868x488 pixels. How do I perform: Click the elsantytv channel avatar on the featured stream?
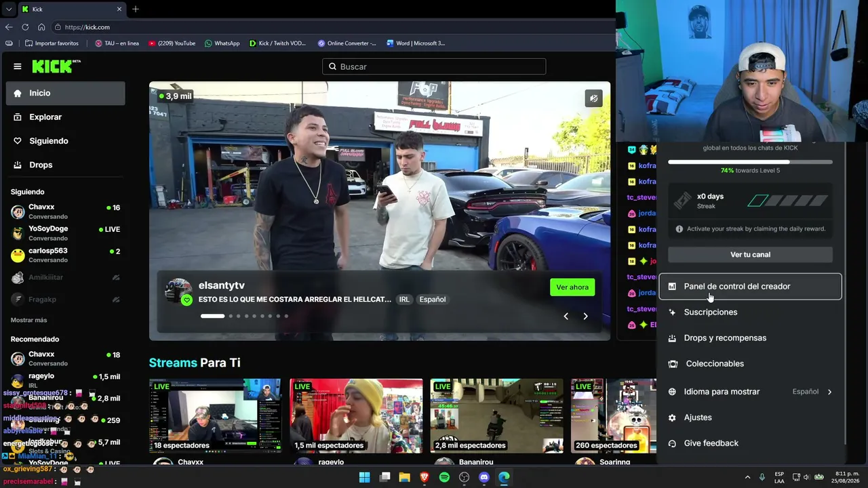coord(178,291)
